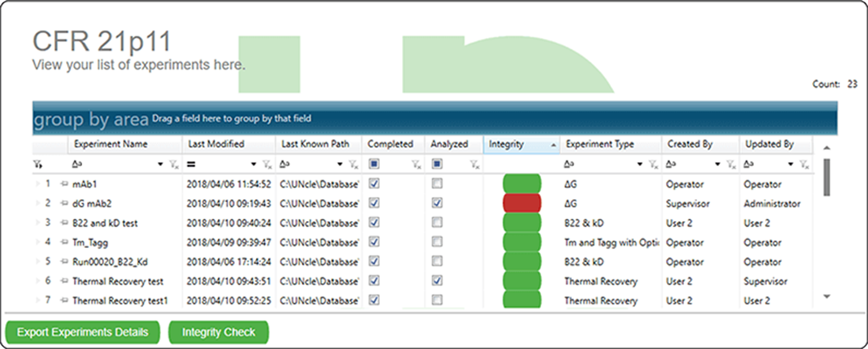Click the Last Modified column header

click(x=214, y=144)
